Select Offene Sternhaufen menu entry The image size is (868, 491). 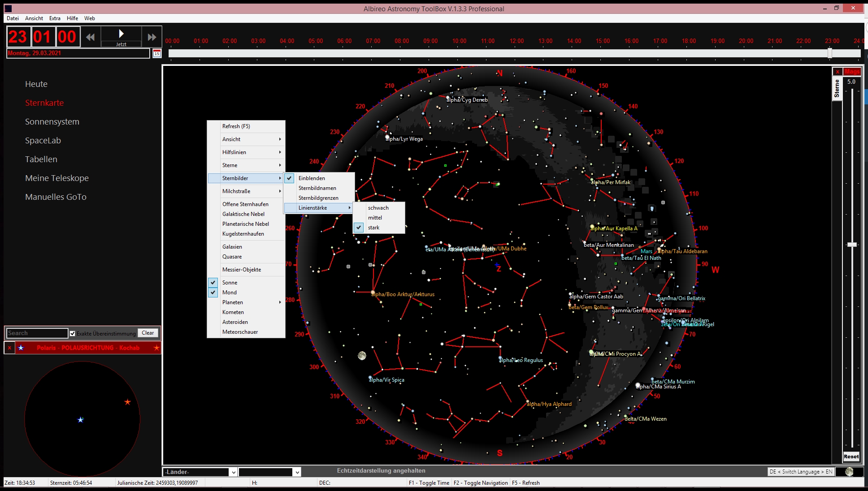coord(246,204)
